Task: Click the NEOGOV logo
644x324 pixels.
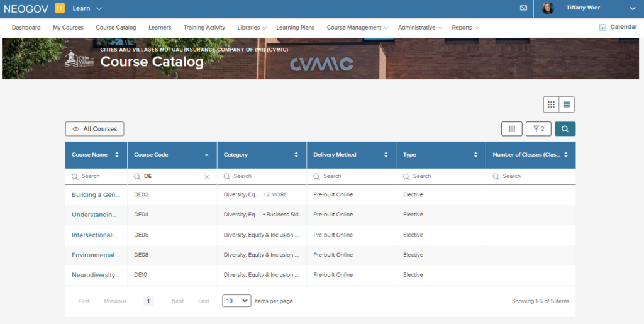Action: pyautogui.click(x=26, y=8)
